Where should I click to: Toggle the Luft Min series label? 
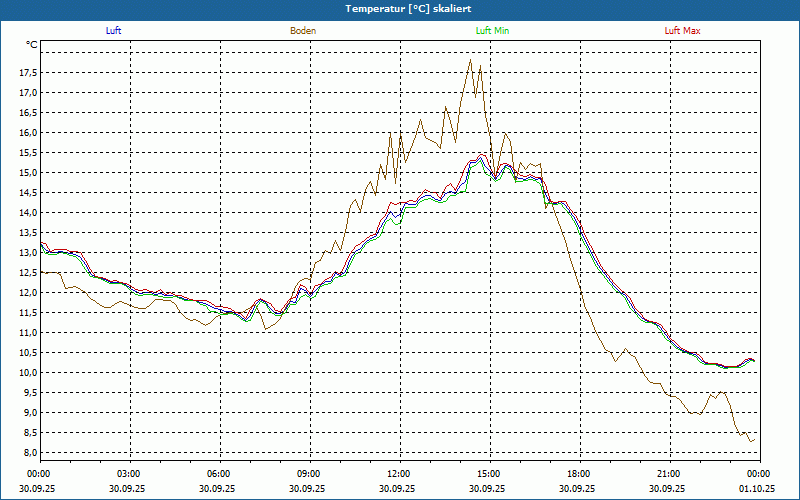(x=492, y=31)
